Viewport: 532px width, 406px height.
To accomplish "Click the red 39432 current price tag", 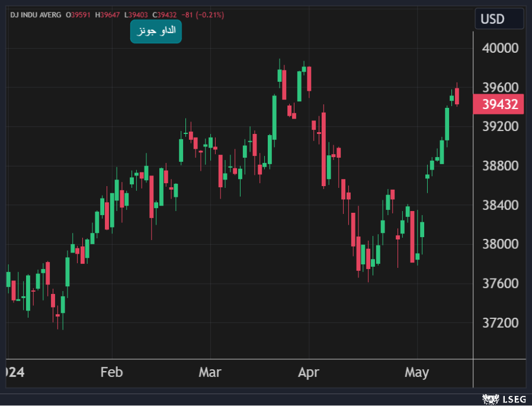I will point(499,105).
